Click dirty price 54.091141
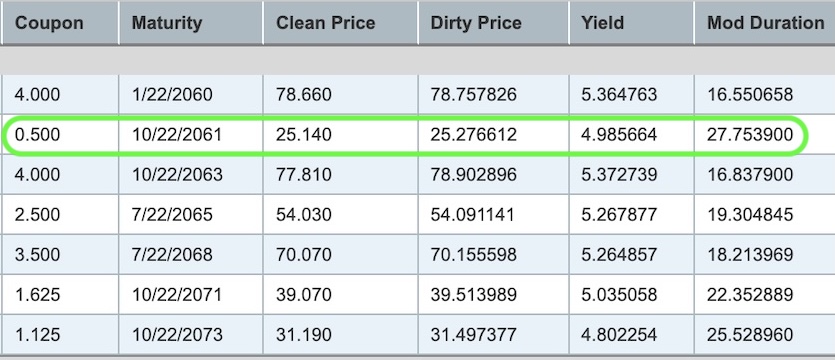Viewport: 835px width, 360px height. 473,215
